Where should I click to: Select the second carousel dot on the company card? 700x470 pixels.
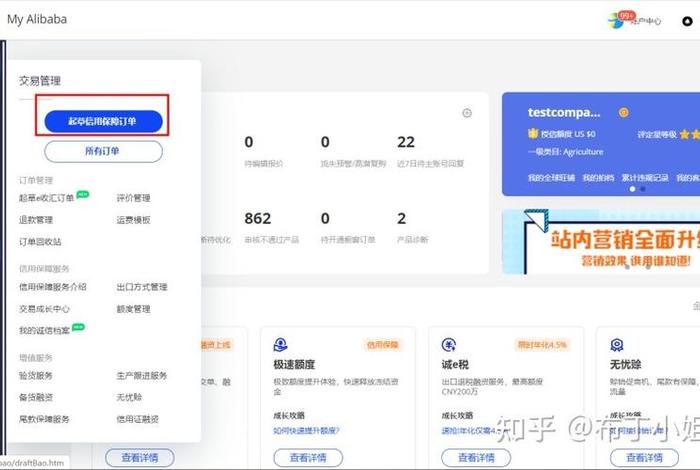(x=643, y=189)
